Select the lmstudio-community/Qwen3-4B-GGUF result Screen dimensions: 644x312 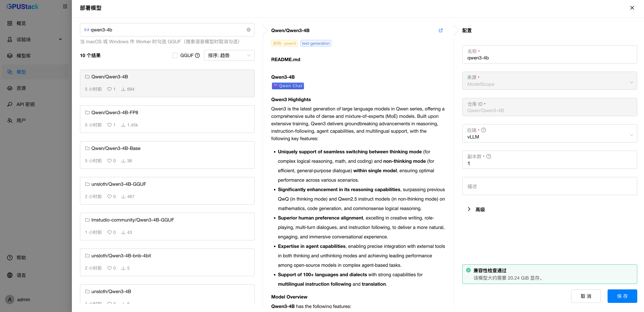(x=167, y=226)
